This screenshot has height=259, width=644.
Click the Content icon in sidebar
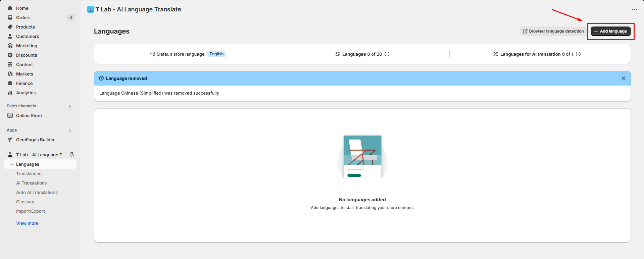tap(10, 64)
